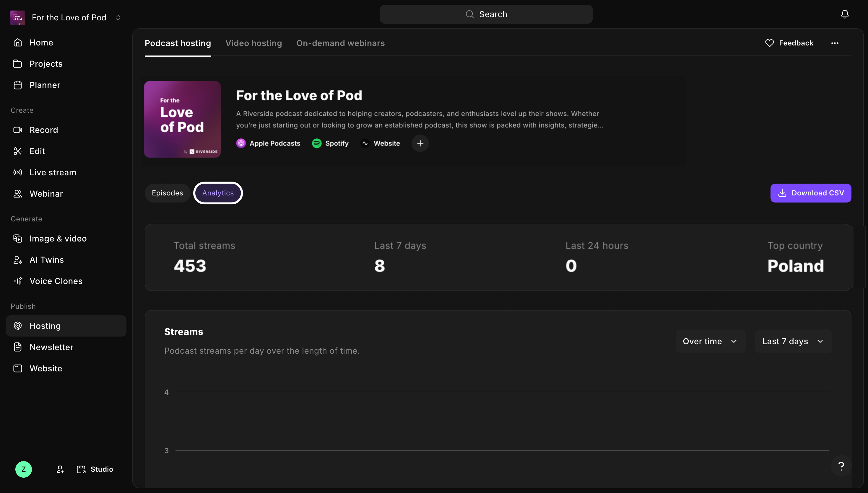The image size is (868, 493).
Task: Open the Home page in the sidebar
Action: (x=66, y=43)
